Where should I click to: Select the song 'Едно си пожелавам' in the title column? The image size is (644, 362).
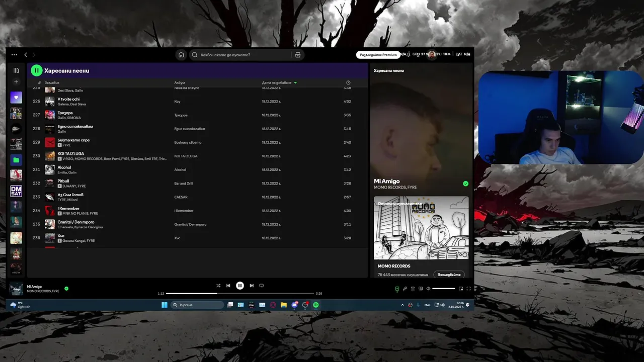[x=75, y=126]
